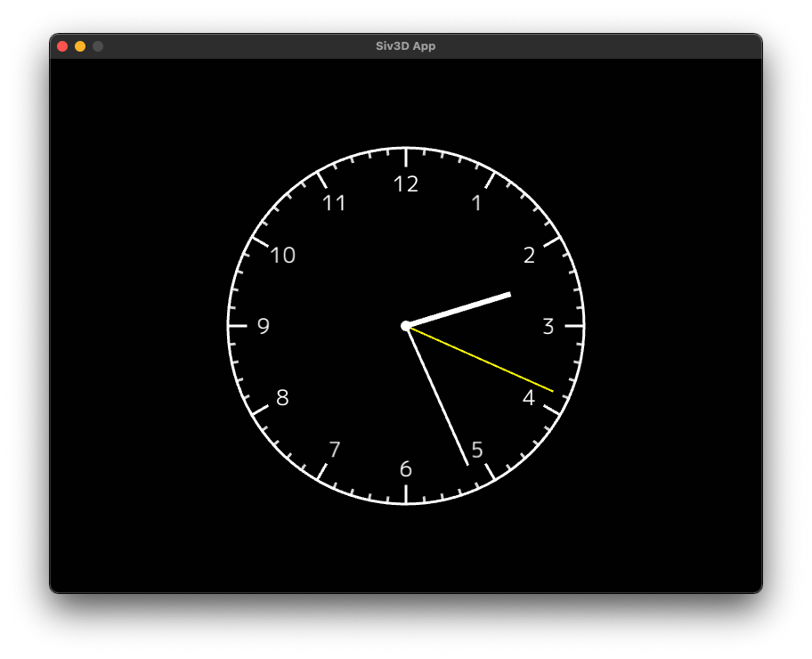Click the Siv3D App title text
Screen dimensions: 812x659
(405, 46)
